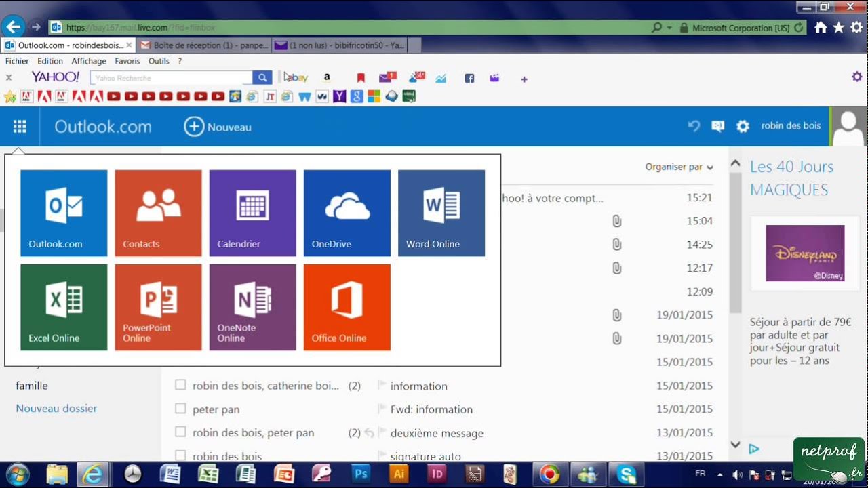Click in the Yahoo Recherche search field
The image size is (868, 488).
(172, 78)
